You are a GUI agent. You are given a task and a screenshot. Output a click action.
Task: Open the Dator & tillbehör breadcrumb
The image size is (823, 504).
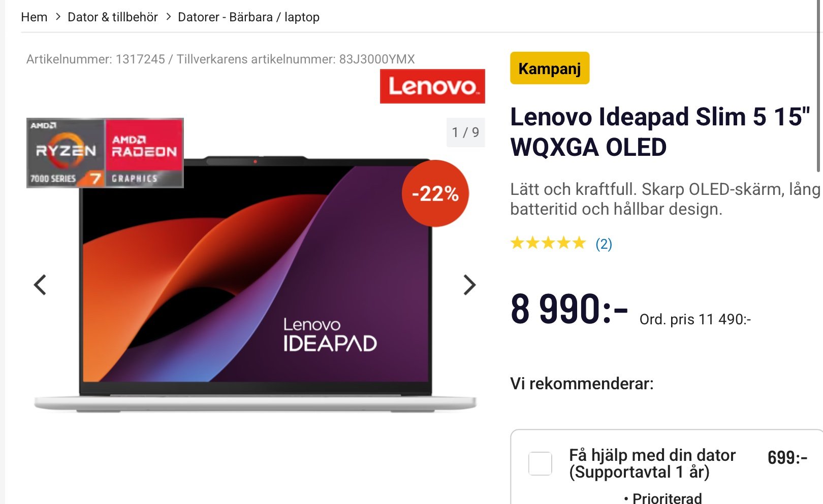pyautogui.click(x=113, y=17)
